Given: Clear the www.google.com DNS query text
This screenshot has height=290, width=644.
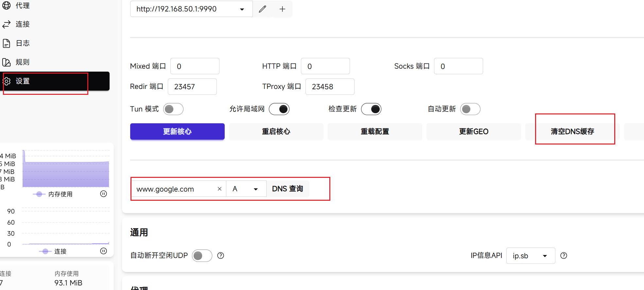Looking at the screenshot, I should tap(219, 189).
